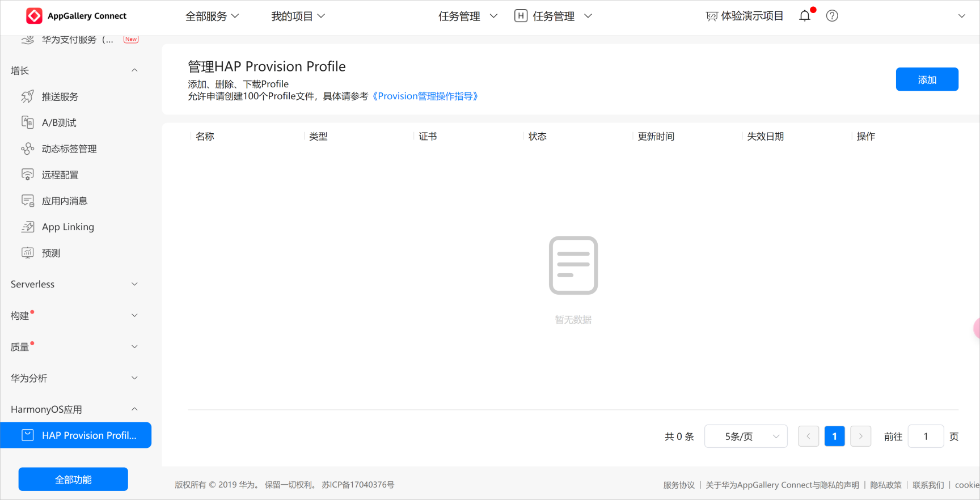Select A/B测试 in the sidebar
This screenshot has width=980, height=500.
59,123
